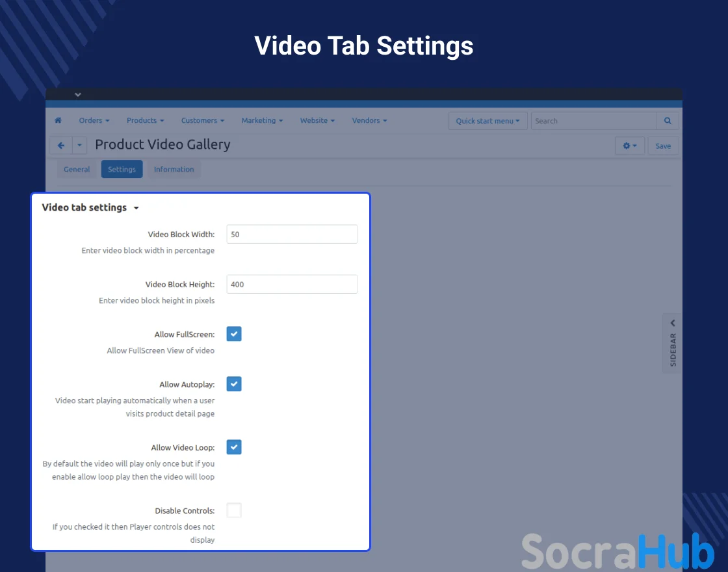
Task: Open the Customers menu
Action: [x=202, y=120]
